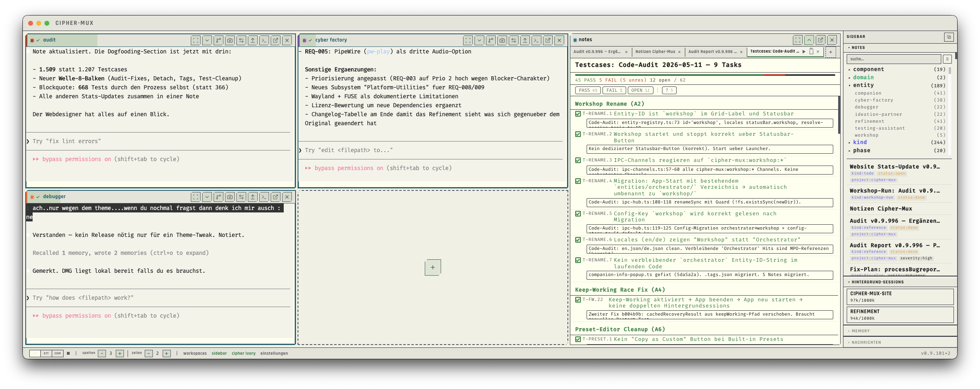Toggle checkbox for T-RENAME.2 Workshop startet test
The width and height of the screenshot is (980, 389).
pos(578,134)
